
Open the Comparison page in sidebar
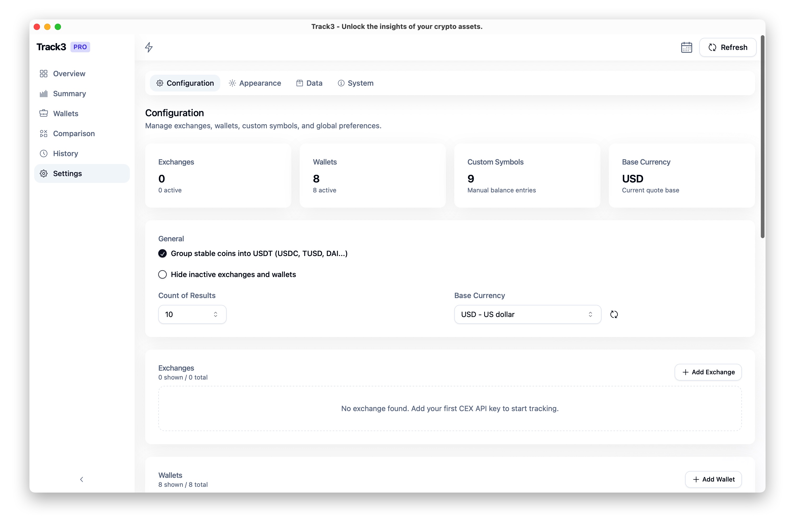click(74, 134)
